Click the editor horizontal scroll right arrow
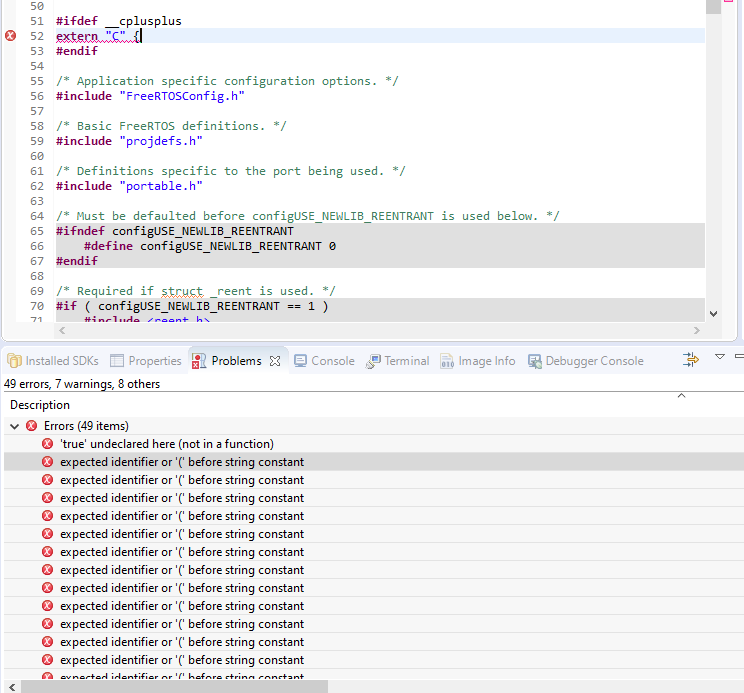 (x=697, y=330)
